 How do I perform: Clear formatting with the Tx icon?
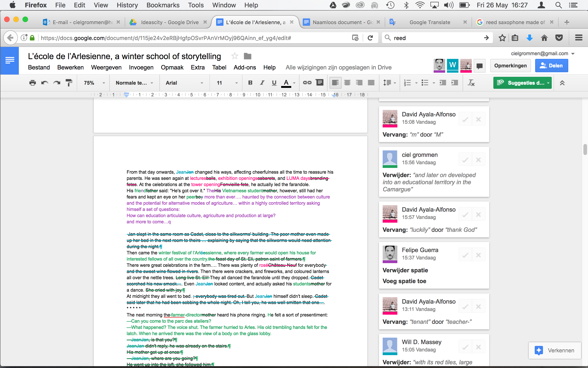471,83
